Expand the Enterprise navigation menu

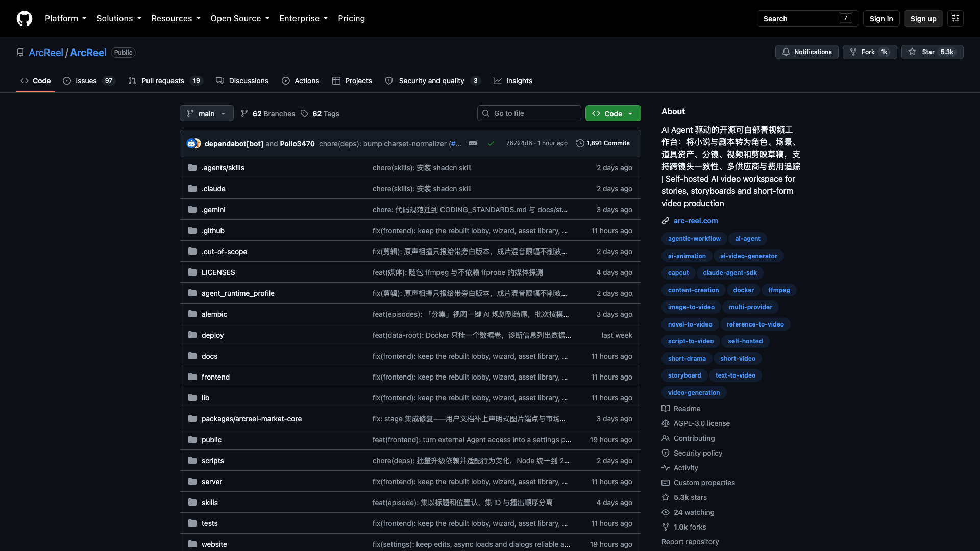304,18
